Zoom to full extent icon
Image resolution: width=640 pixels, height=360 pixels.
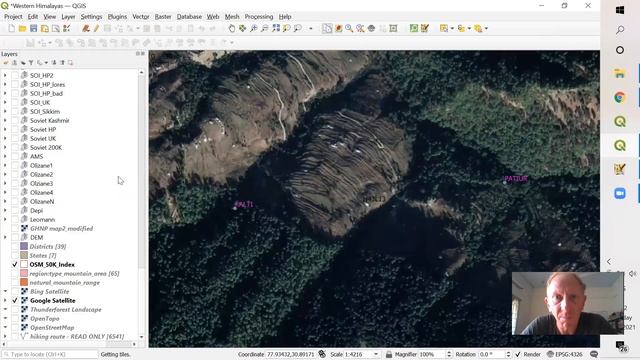[276, 29]
